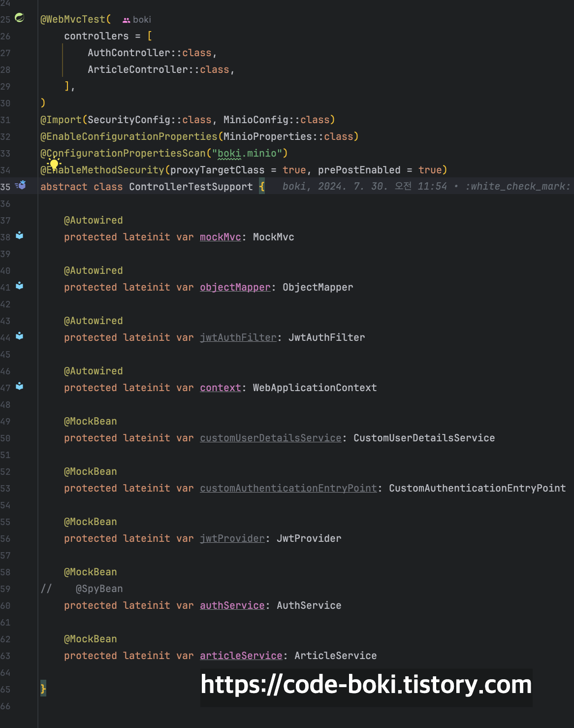Click the bean gutter icon beside the mockMvc line
This screenshot has width=574, height=728.
click(x=20, y=235)
